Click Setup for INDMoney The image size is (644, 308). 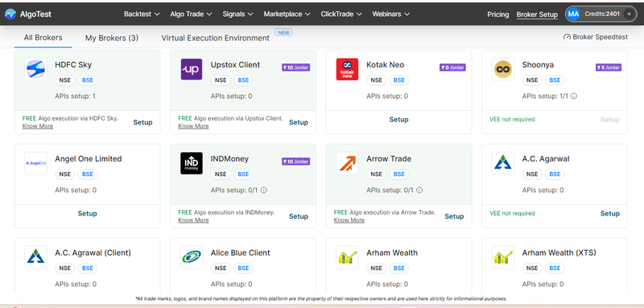[298, 216]
